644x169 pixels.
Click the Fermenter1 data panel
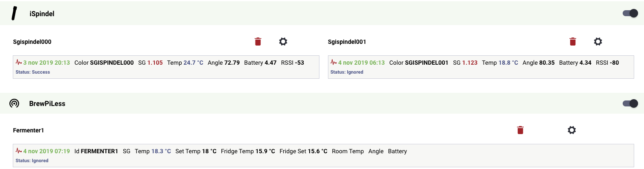[323, 155]
